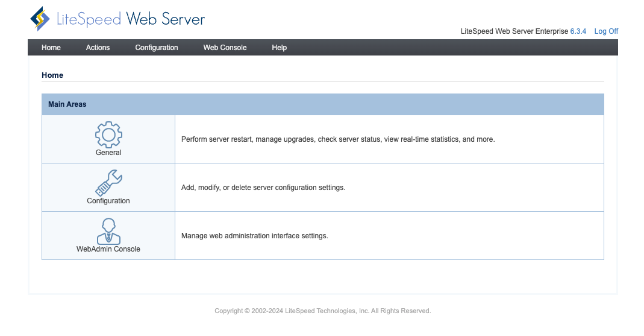This screenshot has width=644, height=336.
Task: Click the General label under gear
Action: [108, 153]
